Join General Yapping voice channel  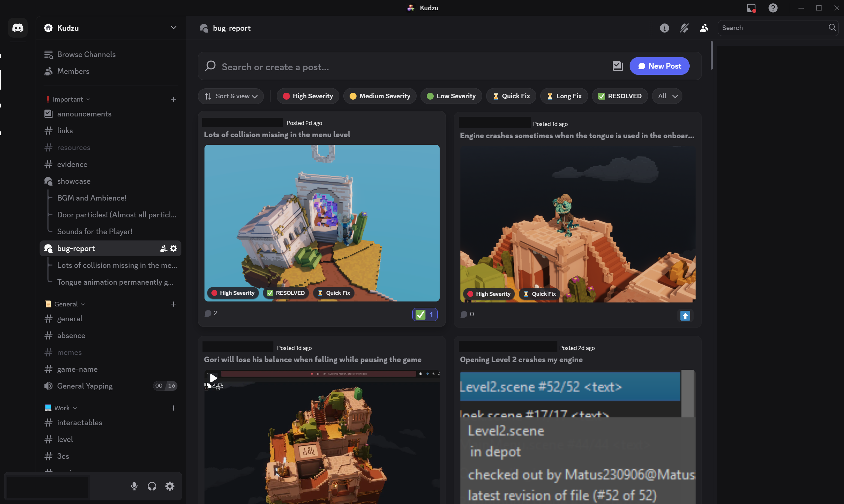click(110, 386)
